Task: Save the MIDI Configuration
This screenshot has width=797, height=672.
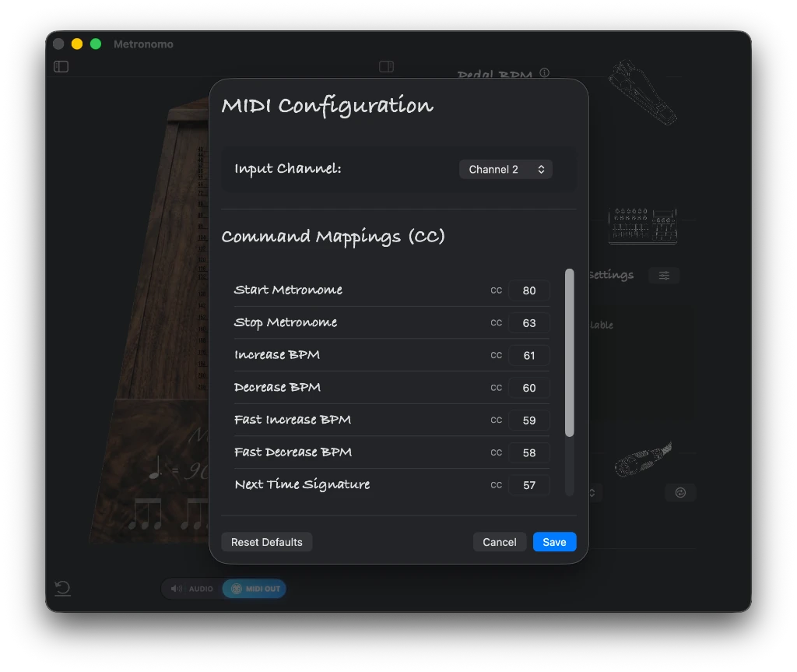Action: coord(554,541)
